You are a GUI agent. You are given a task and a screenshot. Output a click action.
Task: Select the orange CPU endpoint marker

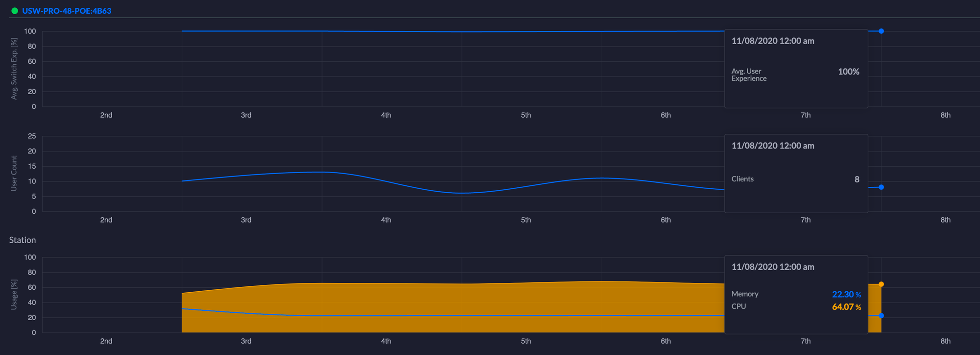pos(881,284)
